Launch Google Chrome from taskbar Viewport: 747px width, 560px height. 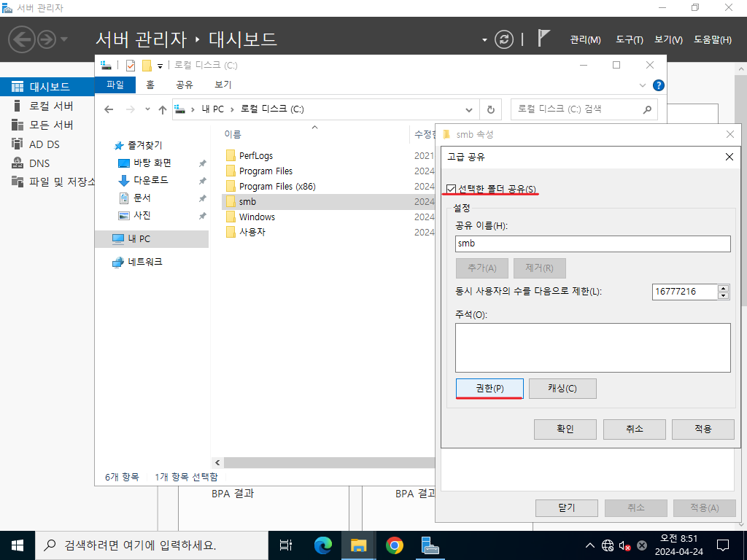[x=394, y=545]
